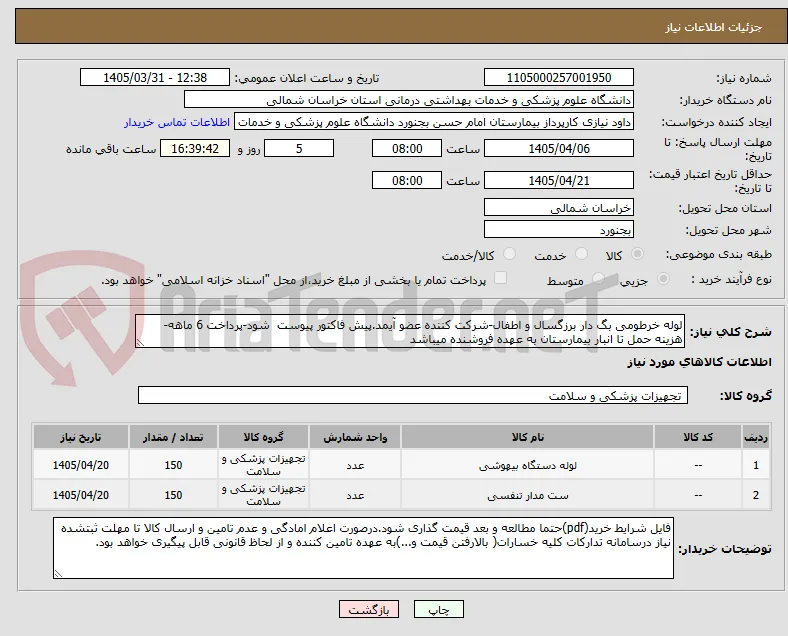Viewport: 788px width, 636px height.
Task: Click remaining time field 16:39:42
Action: pyautogui.click(x=195, y=149)
